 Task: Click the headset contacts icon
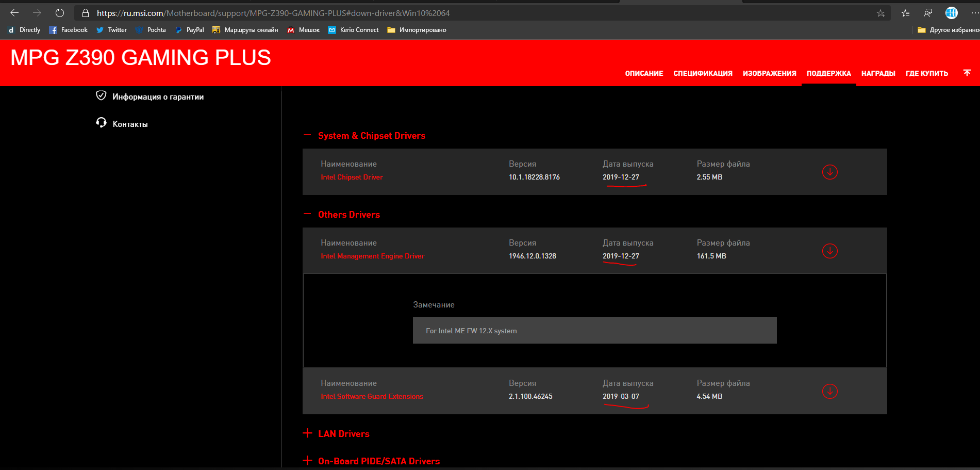pyautogui.click(x=101, y=123)
